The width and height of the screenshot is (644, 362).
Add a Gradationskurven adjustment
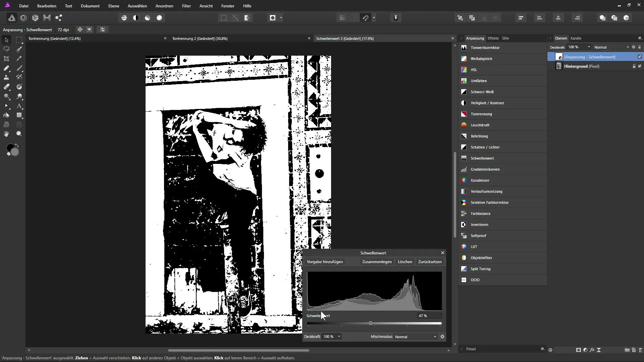point(502,169)
